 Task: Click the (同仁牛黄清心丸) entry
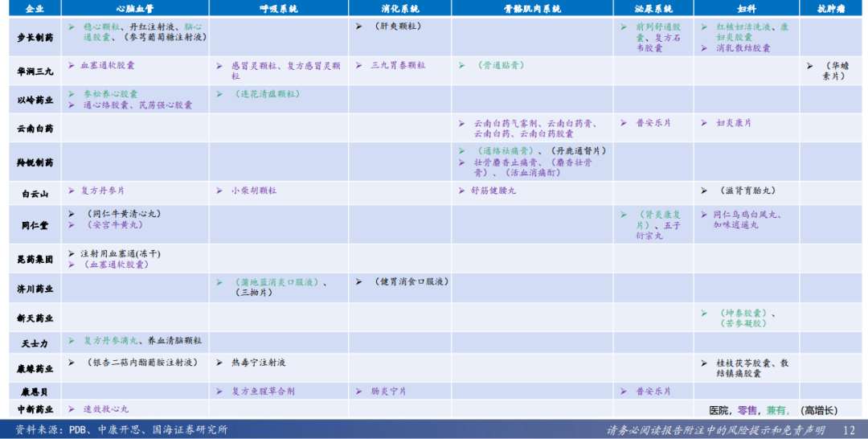[x=124, y=214]
